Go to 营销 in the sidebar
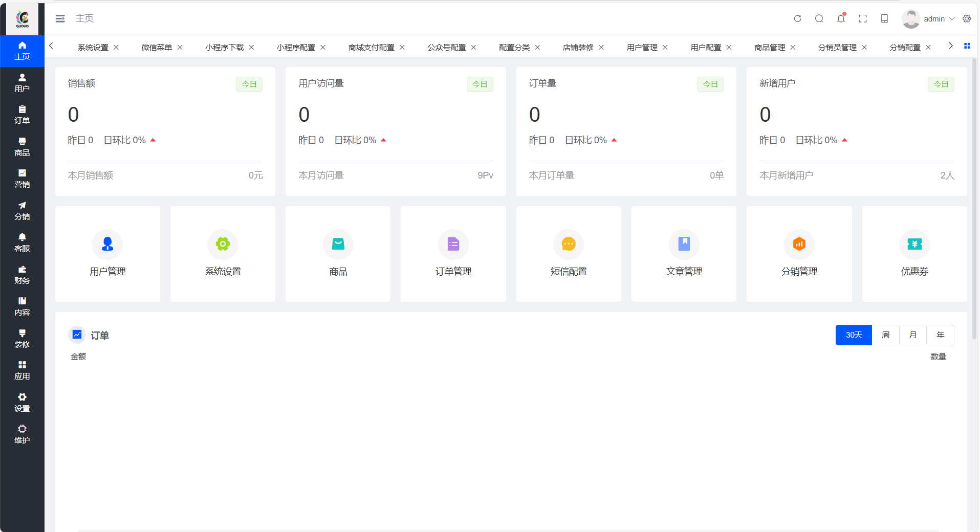This screenshot has width=980, height=532. pos(22,179)
